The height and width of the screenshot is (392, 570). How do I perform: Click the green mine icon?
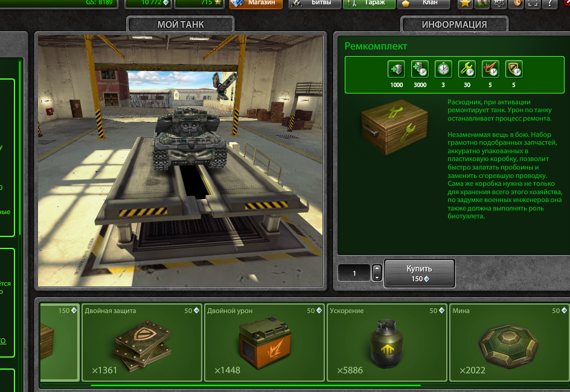click(x=509, y=346)
